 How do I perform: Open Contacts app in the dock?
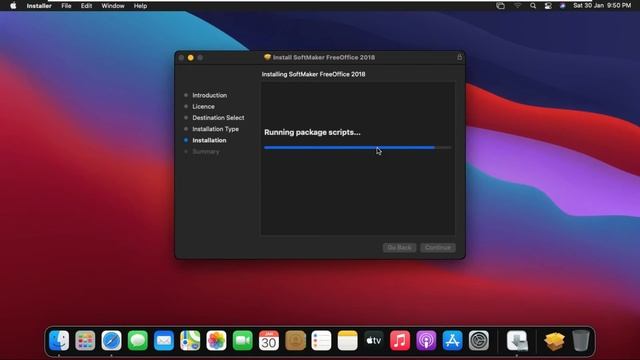[295, 340]
